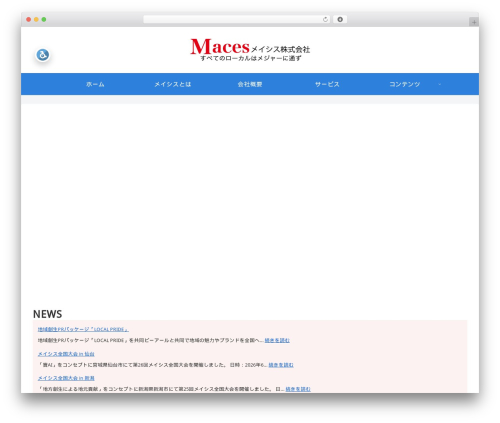500x423 pixels.
Task: Click the blue accessibility icon button
Action: click(x=43, y=55)
